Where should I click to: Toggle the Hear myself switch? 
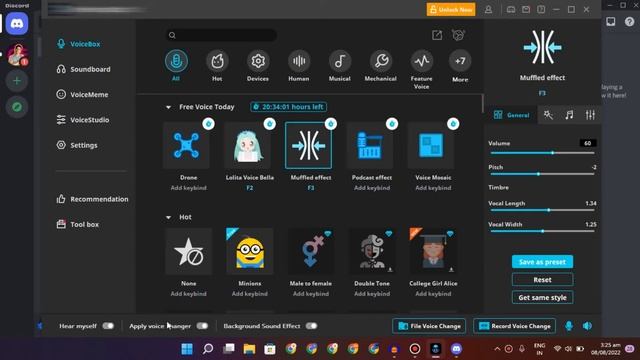pyautogui.click(x=108, y=326)
